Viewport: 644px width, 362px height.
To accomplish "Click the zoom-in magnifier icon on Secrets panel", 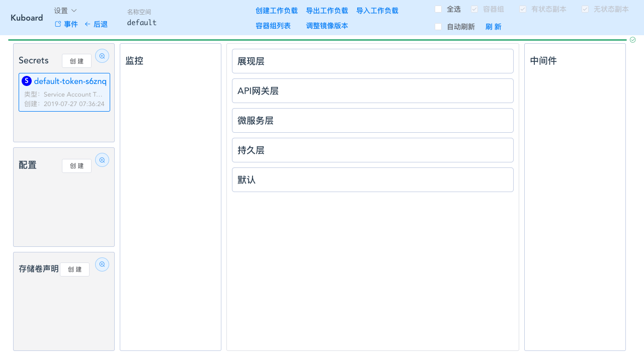I will (x=102, y=56).
